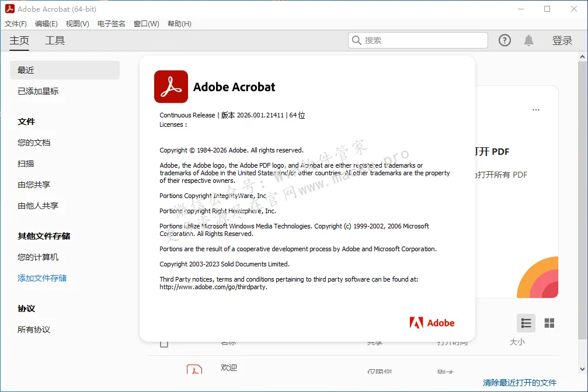Open 所有协议 in the sidebar
This screenshot has height=392, width=588.
tap(34, 329)
